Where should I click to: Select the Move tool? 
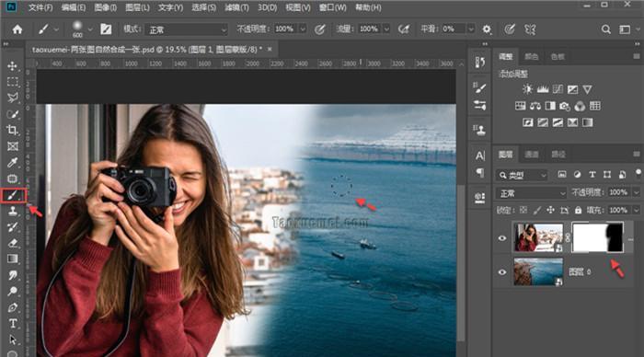pos(12,66)
